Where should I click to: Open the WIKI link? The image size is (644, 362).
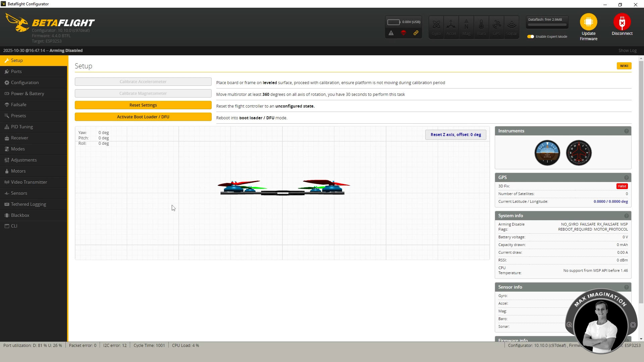pyautogui.click(x=624, y=66)
